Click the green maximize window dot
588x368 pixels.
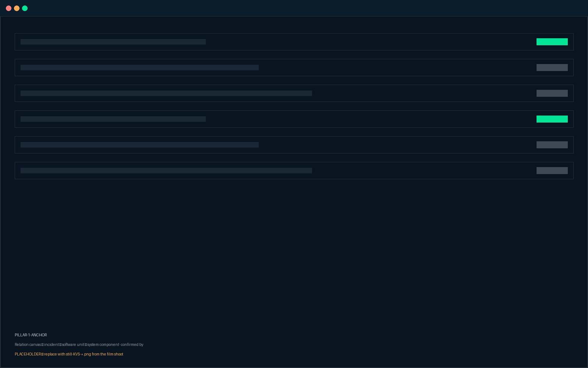pyautogui.click(x=25, y=8)
